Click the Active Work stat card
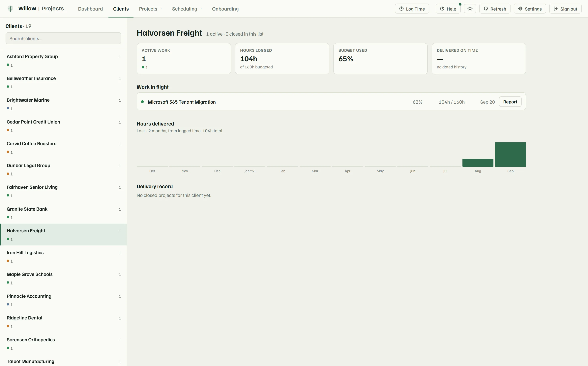588x366 pixels. coord(184,58)
